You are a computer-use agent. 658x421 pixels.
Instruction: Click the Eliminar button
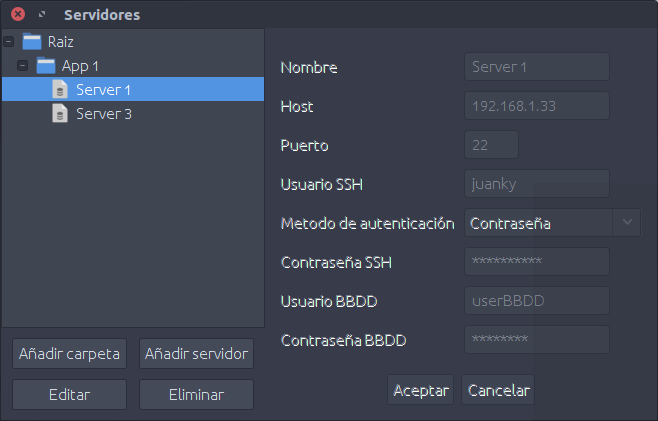point(196,394)
